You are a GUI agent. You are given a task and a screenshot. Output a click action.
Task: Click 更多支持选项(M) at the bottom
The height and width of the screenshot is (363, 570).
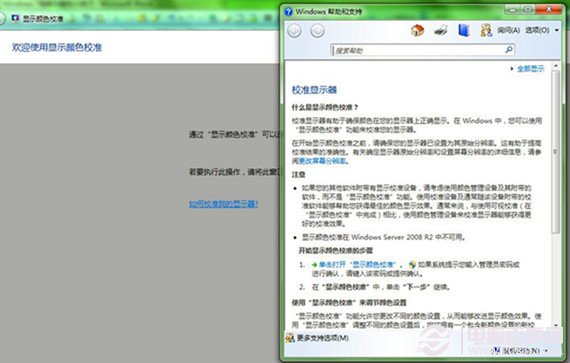[323, 338]
